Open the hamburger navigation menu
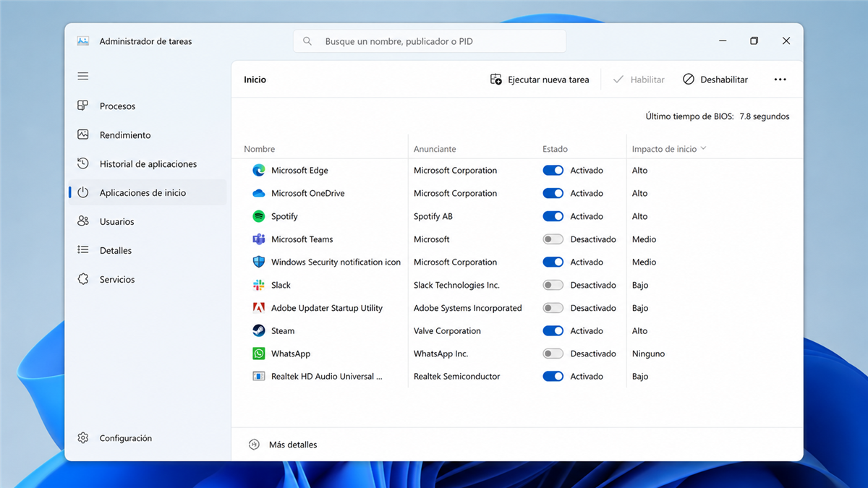Image resolution: width=868 pixels, height=488 pixels. [83, 76]
